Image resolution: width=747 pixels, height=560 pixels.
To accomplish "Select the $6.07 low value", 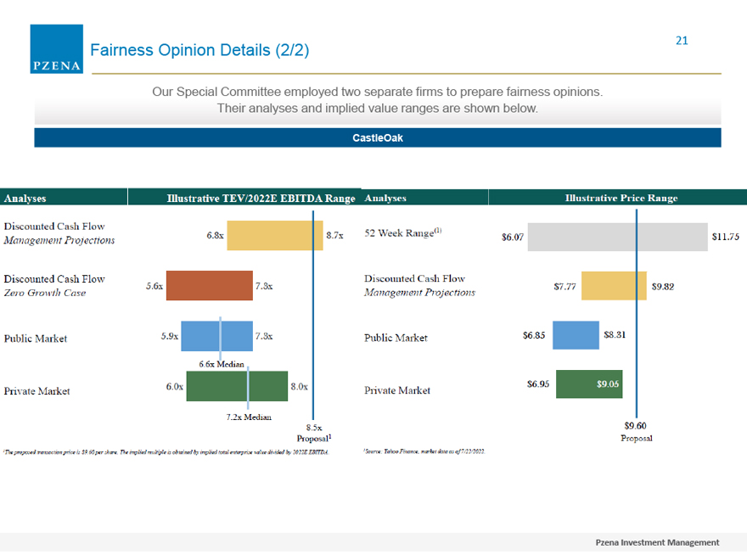I will 513,237.
